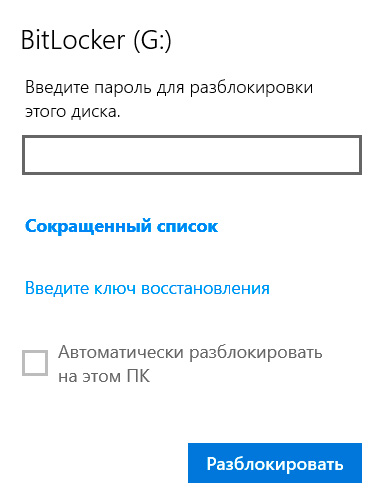This screenshot has width=386, height=503.
Task: Click the 'Разблокировать' button
Action: (x=275, y=463)
